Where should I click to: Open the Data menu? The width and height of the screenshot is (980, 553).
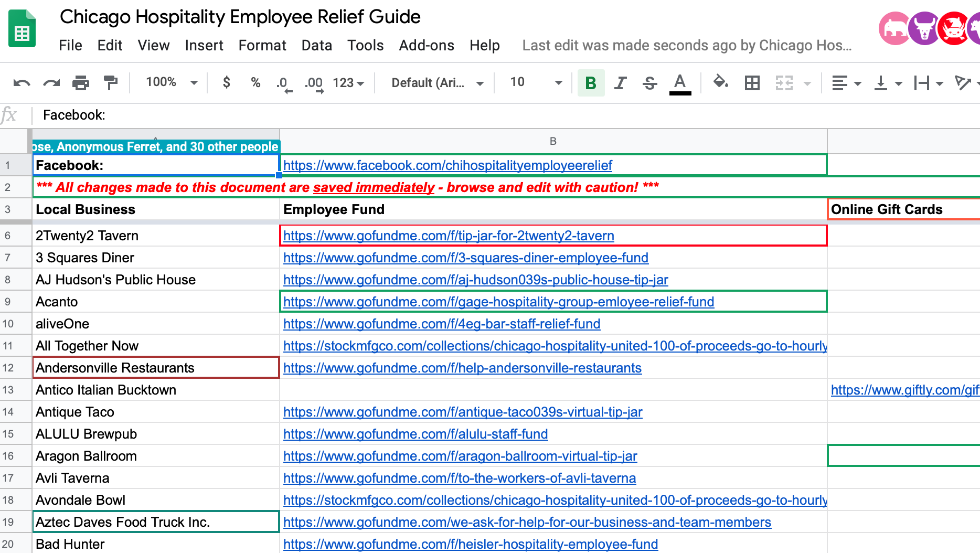[316, 46]
